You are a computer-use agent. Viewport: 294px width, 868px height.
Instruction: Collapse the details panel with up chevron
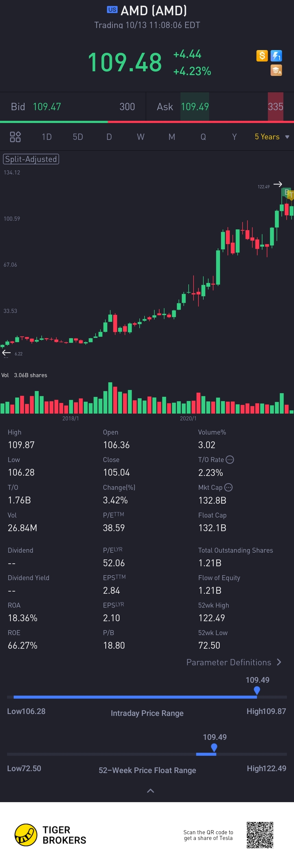[x=150, y=790]
